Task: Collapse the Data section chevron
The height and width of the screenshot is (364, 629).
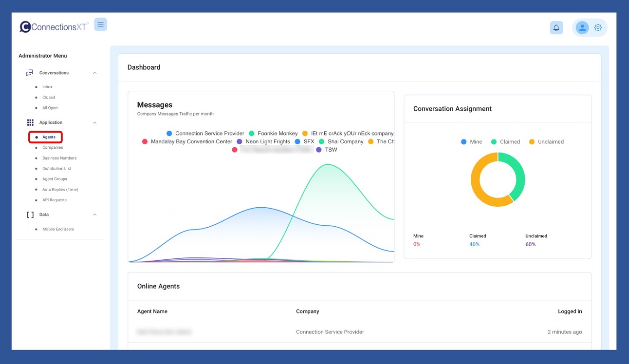Action: (x=95, y=215)
